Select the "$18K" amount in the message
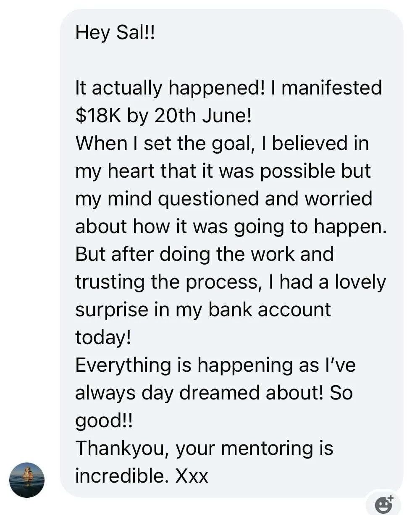 (98, 116)
